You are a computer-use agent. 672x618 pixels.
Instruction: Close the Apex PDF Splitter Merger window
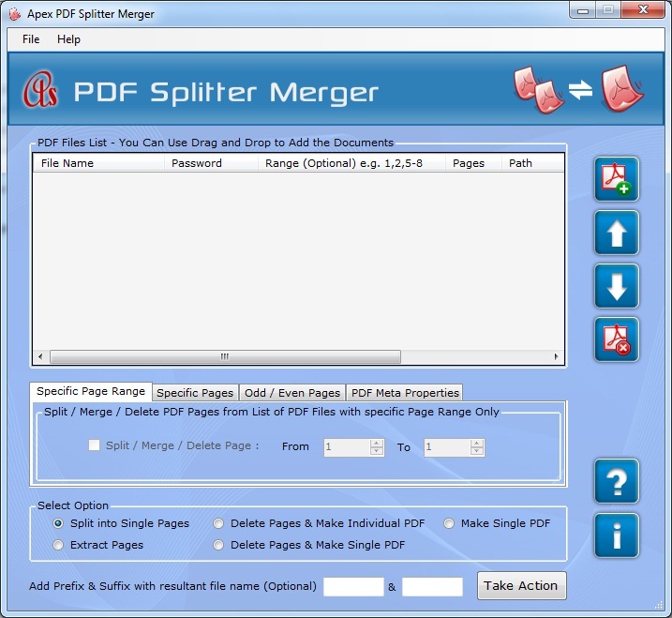click(643, 10)
